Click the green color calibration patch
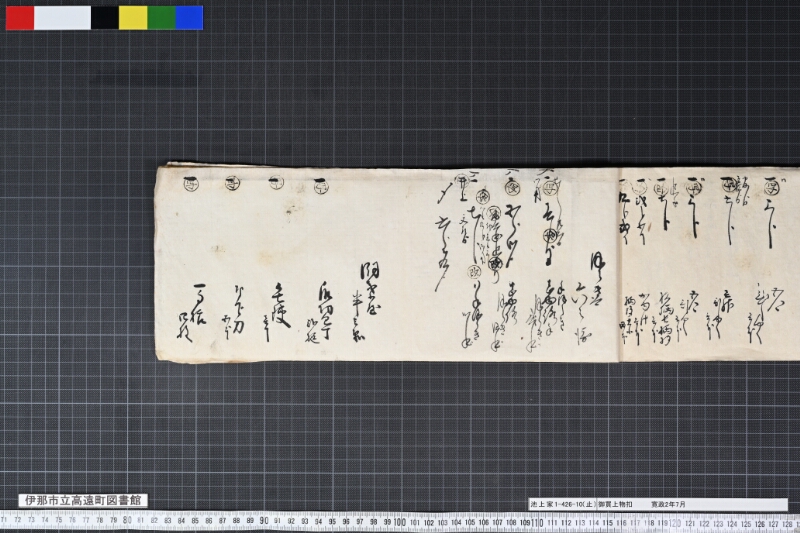Image resolution: width=800 pixels, height=533 pixels. [x=162, y=18]
